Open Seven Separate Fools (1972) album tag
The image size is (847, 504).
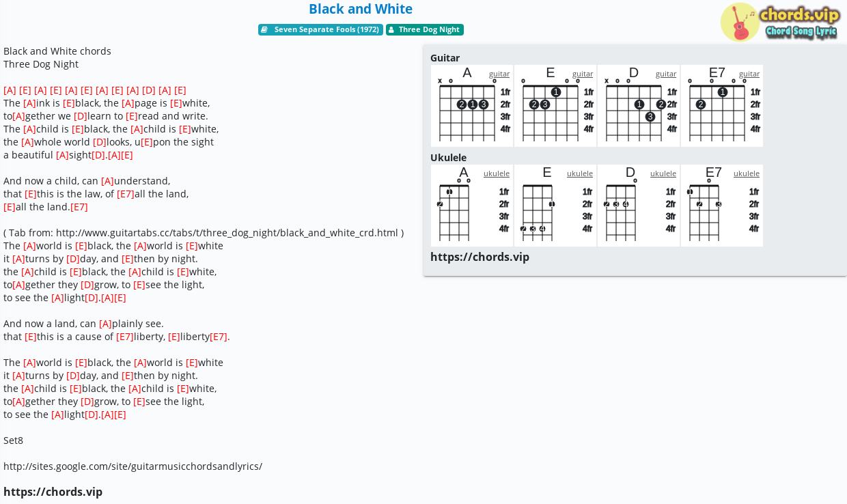point(320,30)
